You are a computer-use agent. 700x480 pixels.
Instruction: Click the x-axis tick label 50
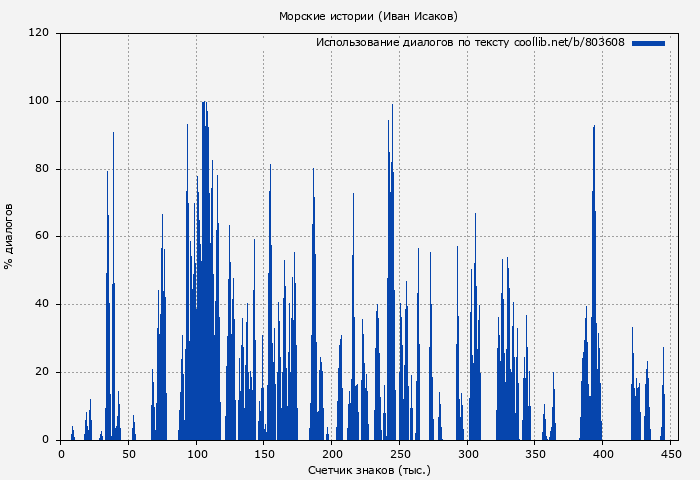129,454
